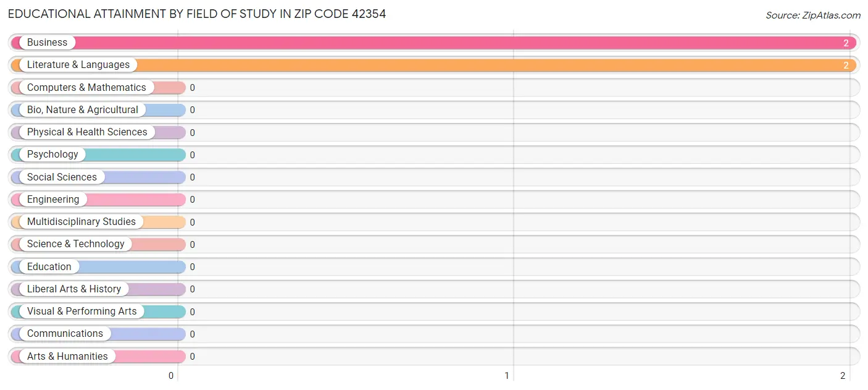This screenshot has height=390, width=868.
Task: Click the Computers & Mathematics label
Action: (86, 88)
